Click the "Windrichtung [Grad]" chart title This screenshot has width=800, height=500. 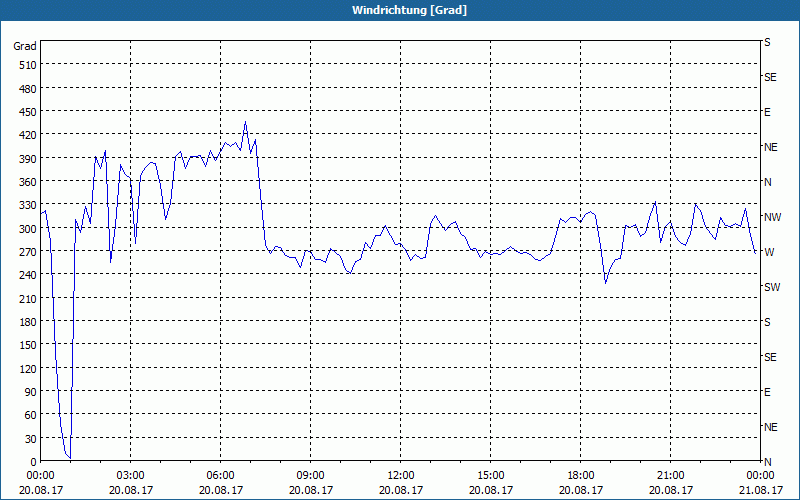coord(409,10)
